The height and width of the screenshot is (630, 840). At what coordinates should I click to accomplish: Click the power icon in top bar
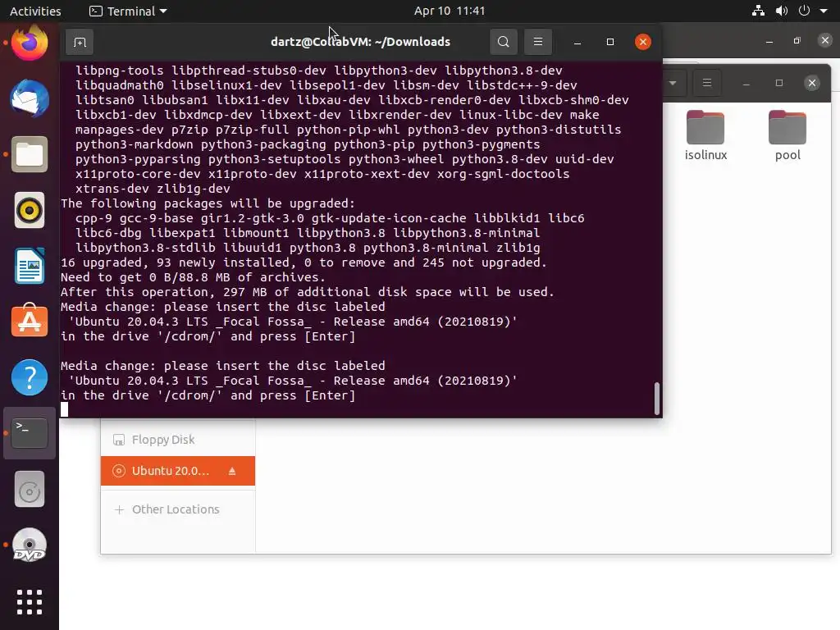point(804,11)
